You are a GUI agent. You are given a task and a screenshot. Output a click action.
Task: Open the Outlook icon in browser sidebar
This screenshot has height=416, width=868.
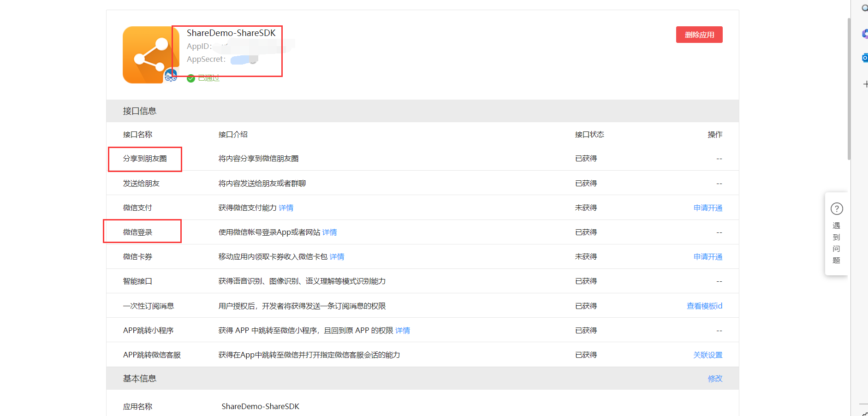click(865, 58)
